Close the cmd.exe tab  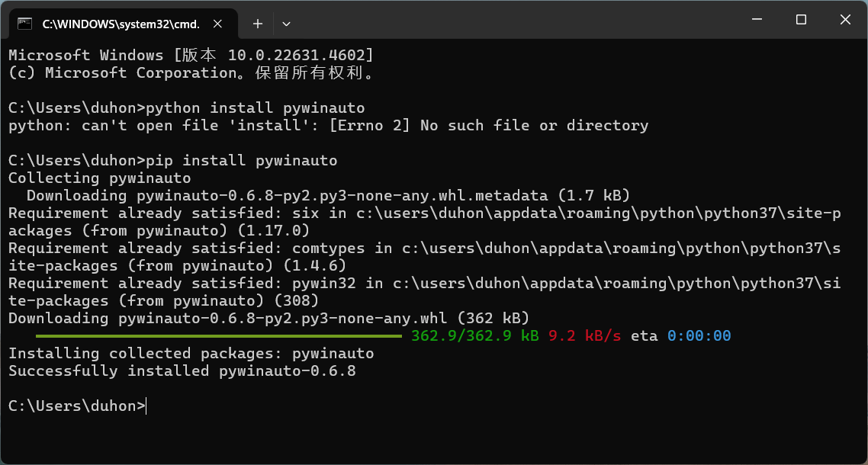[218, 24]
